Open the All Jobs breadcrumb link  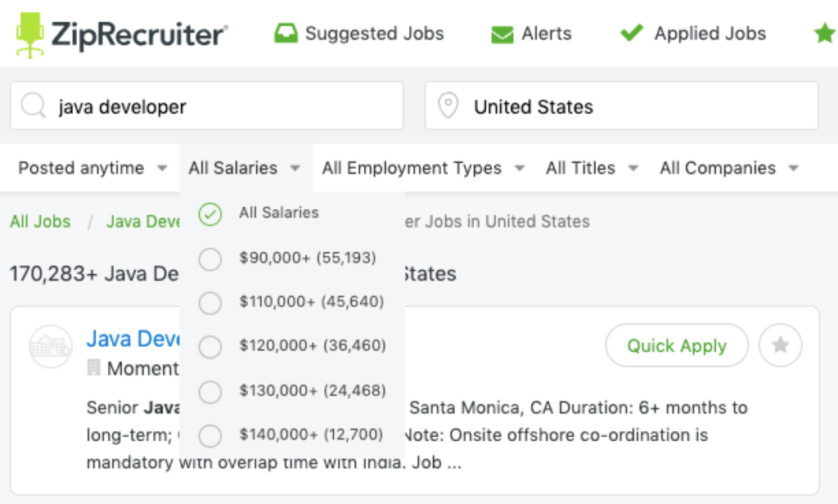[40, 221]
